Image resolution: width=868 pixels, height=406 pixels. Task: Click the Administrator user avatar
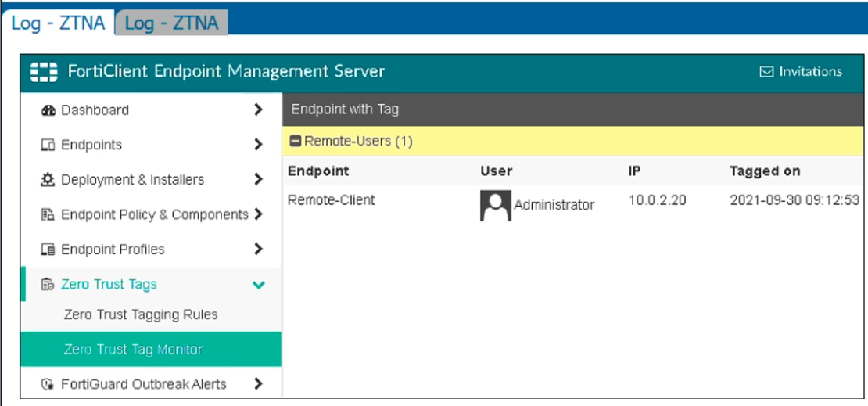[x=495, y=205]
